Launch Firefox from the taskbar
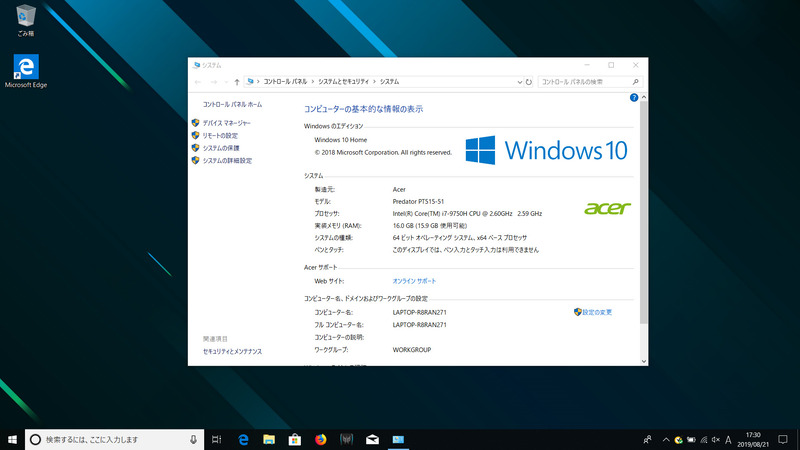The height and width of the screenshot is (450, 800). tap(320, 439)
